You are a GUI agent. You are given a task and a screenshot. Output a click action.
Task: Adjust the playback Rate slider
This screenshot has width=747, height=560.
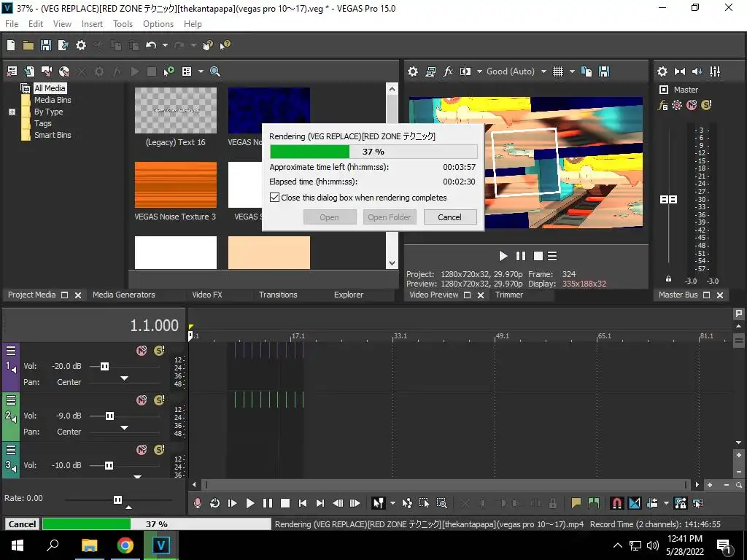pos(117,499)
